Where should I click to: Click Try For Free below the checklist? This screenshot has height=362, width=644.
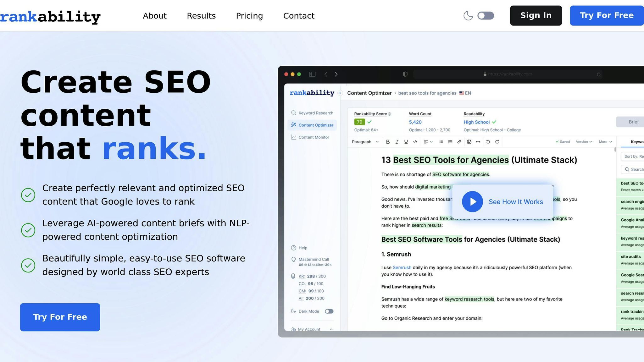pos(60,317)
